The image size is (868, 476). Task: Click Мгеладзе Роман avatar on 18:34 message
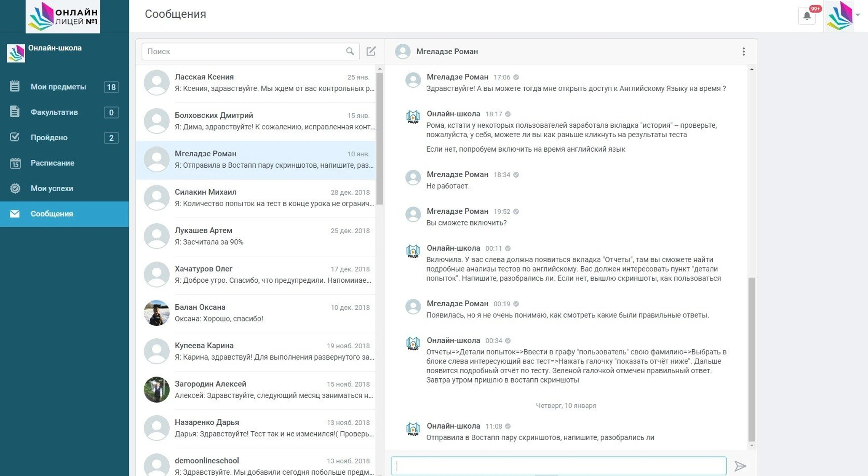413,177
